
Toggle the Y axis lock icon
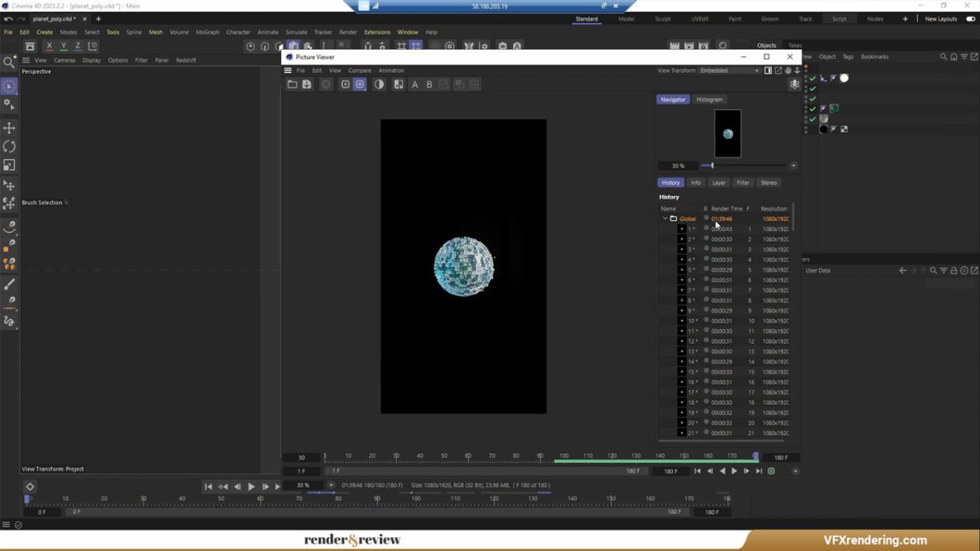(x=64, y=47)
